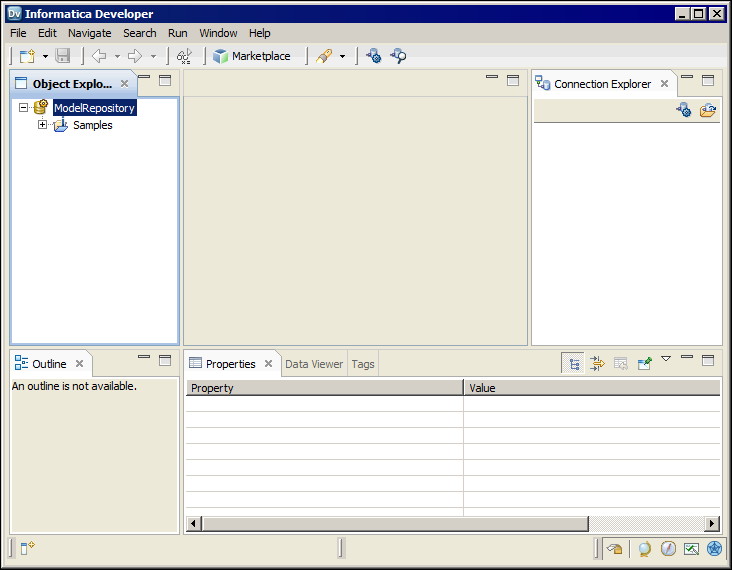The width and height of the screenshot is (732, 570).
Task: Open the search flashlight dropdown arrow
Action: point(342,56)
